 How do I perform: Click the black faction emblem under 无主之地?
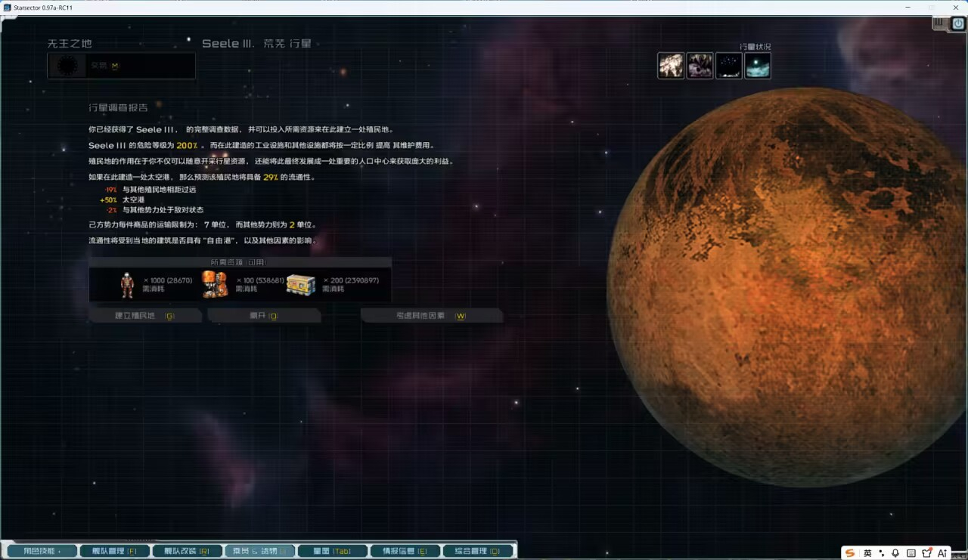pyautogui.click(x=67, y=67)
